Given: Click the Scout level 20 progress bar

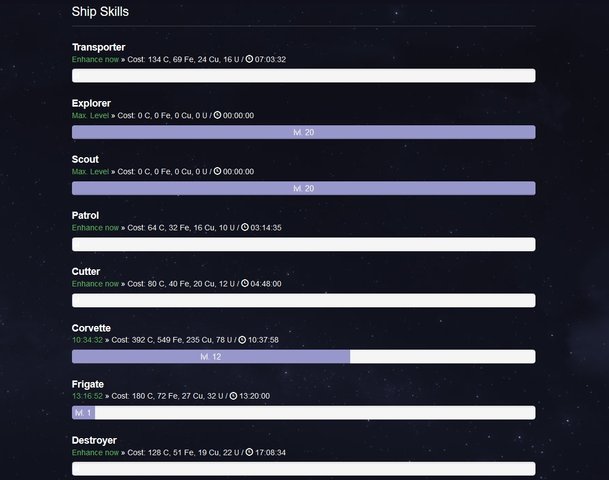Looking at the screenshot, I should tap(303, 188).
